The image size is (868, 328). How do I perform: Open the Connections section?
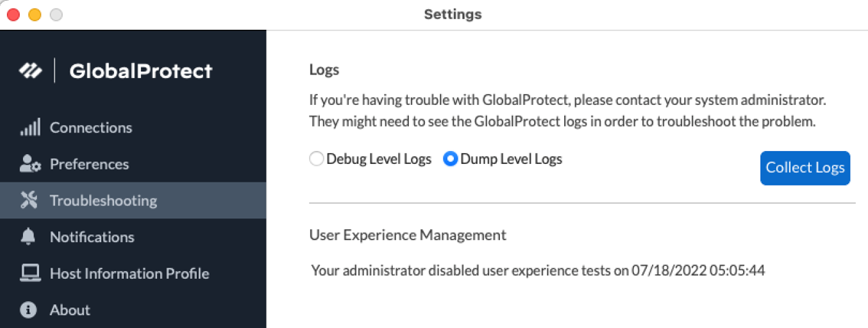pos(91,128)
